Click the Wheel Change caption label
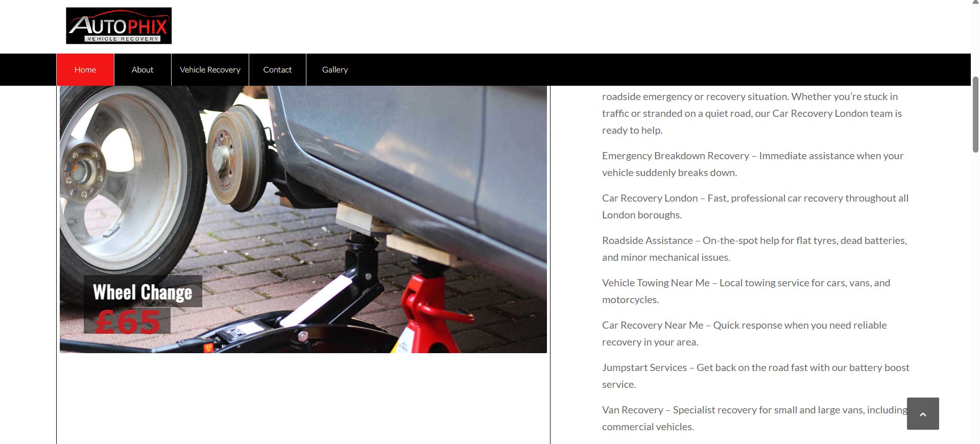This screenshot has width=980, height=444. point(143,291)
